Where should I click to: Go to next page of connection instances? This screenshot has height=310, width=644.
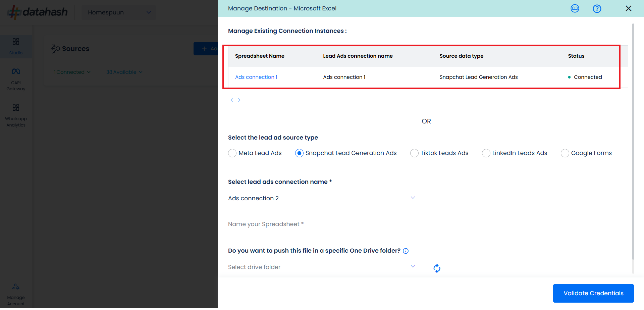point(239,100)
